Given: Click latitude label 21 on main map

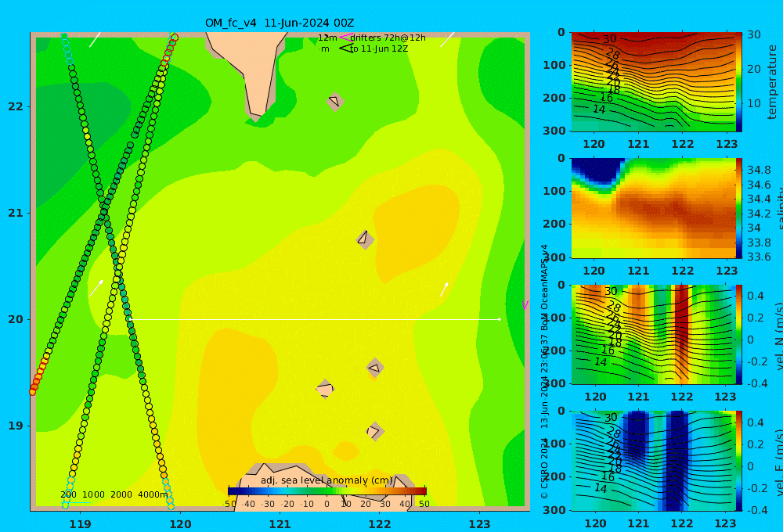Looking at the screenshot, I should 16,213.
